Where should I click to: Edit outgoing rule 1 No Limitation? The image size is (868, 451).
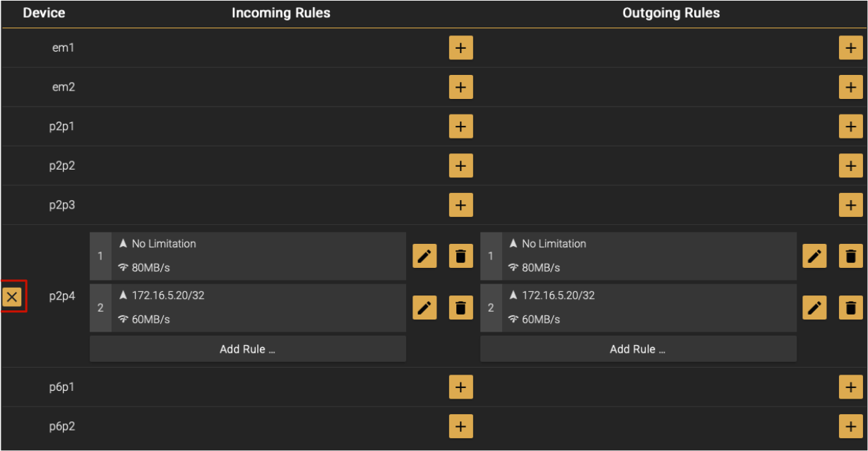(x=814, y=256)
